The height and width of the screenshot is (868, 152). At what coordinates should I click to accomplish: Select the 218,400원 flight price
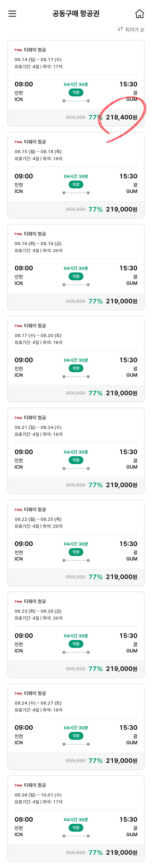pyautogui.click(x=122, y=117)
